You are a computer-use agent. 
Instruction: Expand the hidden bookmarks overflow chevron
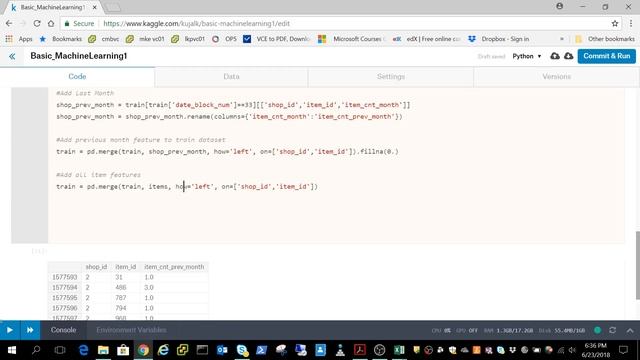[562, 39]
